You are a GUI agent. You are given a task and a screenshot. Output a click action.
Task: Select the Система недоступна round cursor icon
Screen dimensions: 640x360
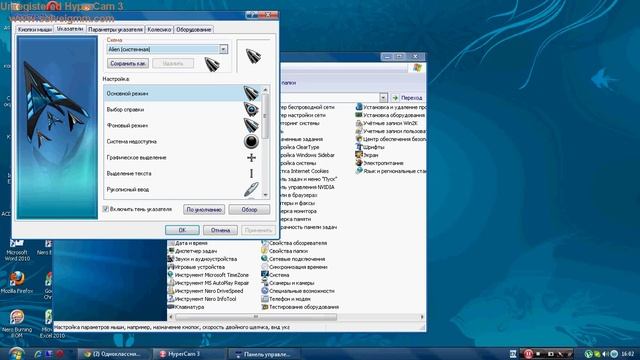(x=251, y=141)
